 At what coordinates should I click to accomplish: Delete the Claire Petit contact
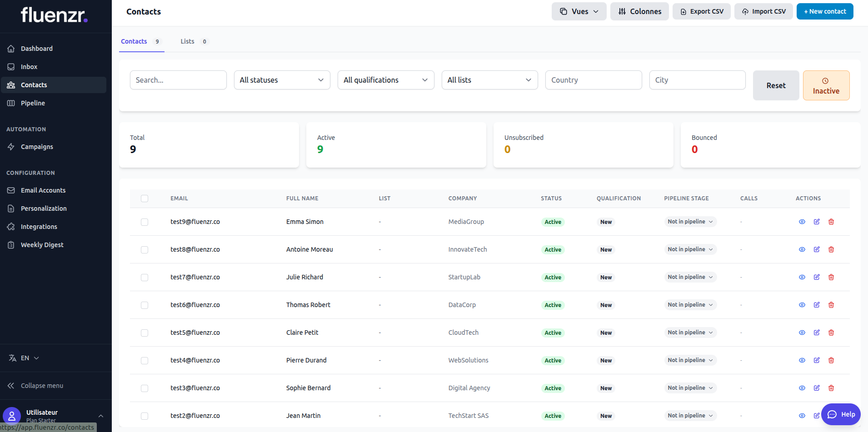pyautogui.click(x=831, y=332)
